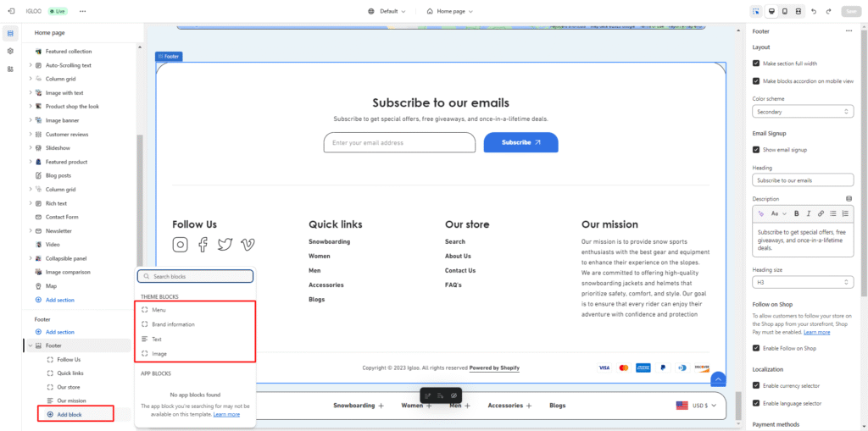The width and height of the screenshot is (868, 431).
Task: Toggle Show email signup checkbox
Action: point(756,149)
